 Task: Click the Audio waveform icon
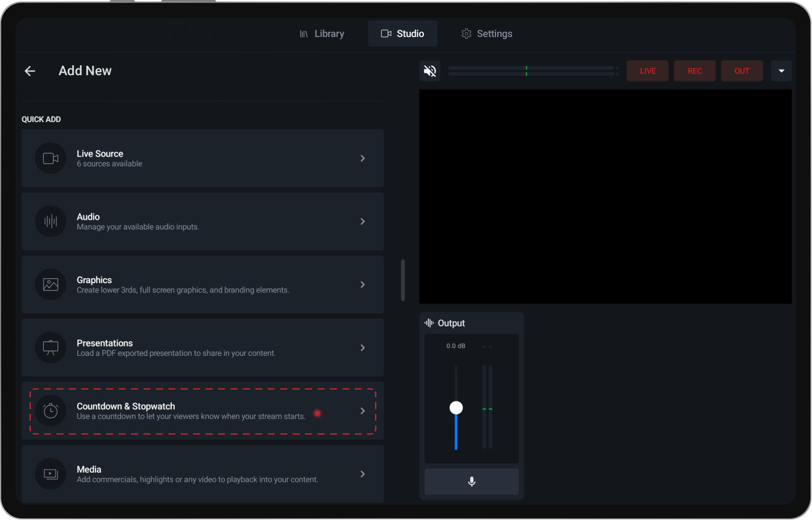point(50,221)
